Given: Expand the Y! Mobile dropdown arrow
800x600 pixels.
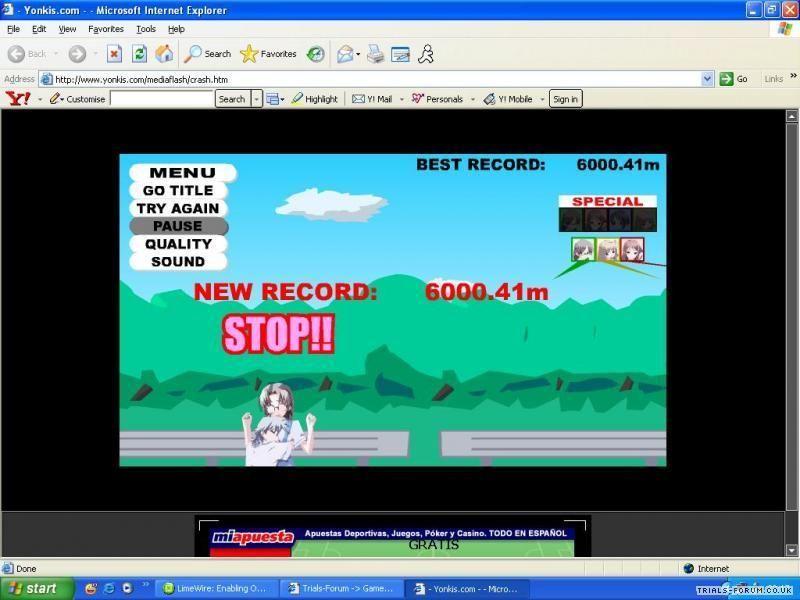Looking at the screenshot, I should click(x=542, y=99).
